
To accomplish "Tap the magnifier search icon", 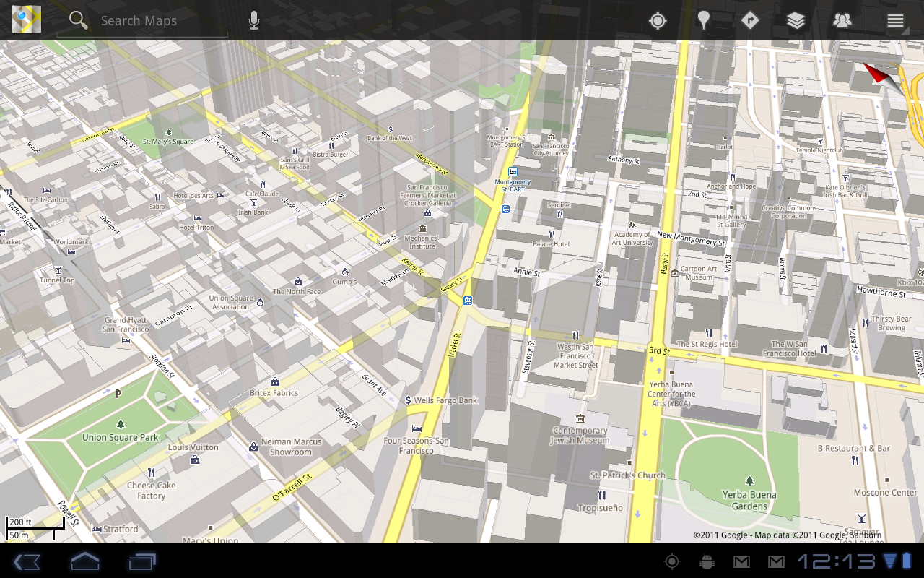I will [78, 20].
